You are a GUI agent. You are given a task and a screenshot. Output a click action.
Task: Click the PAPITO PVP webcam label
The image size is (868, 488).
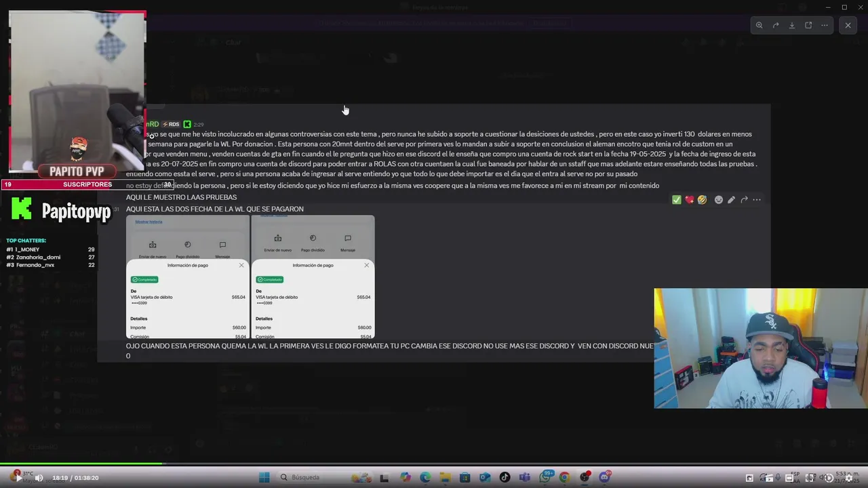(77, 171)
